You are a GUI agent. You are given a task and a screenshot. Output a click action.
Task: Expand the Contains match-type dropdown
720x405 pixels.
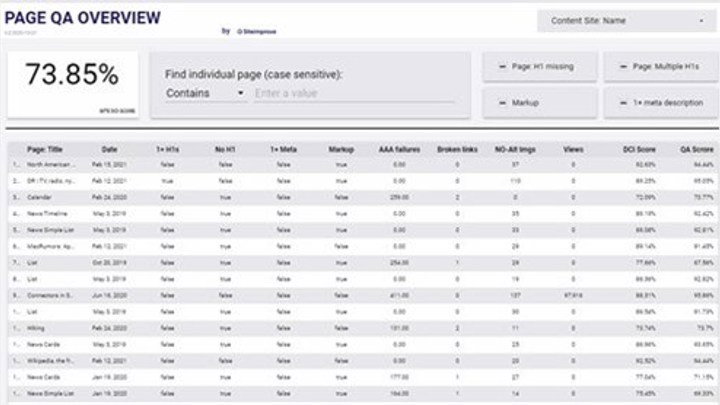206,93
